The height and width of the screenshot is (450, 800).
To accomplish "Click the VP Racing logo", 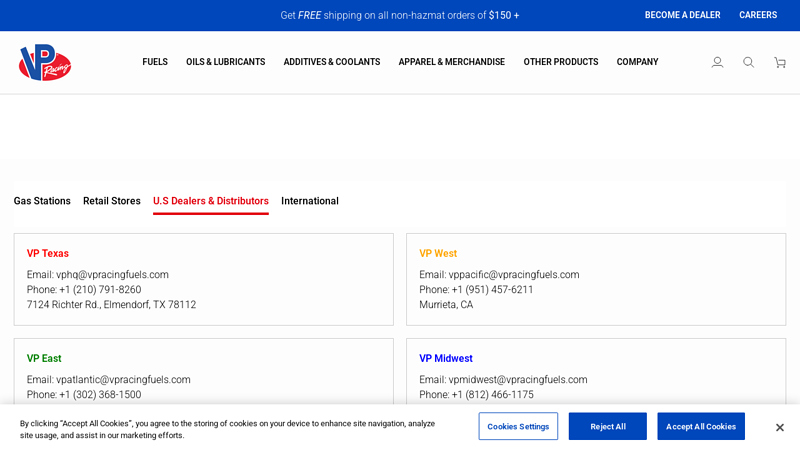I will pyautogui.click(x=45, y=62).
